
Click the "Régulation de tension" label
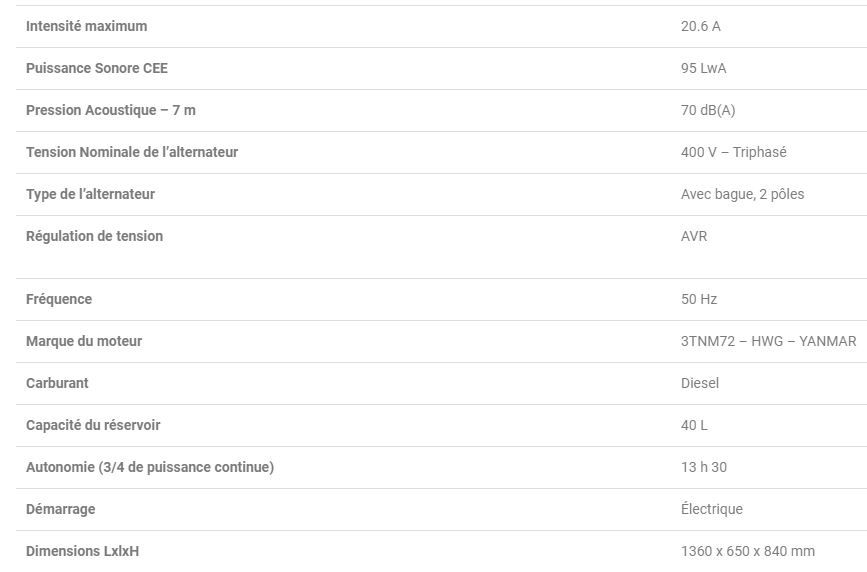click(94, 236)
